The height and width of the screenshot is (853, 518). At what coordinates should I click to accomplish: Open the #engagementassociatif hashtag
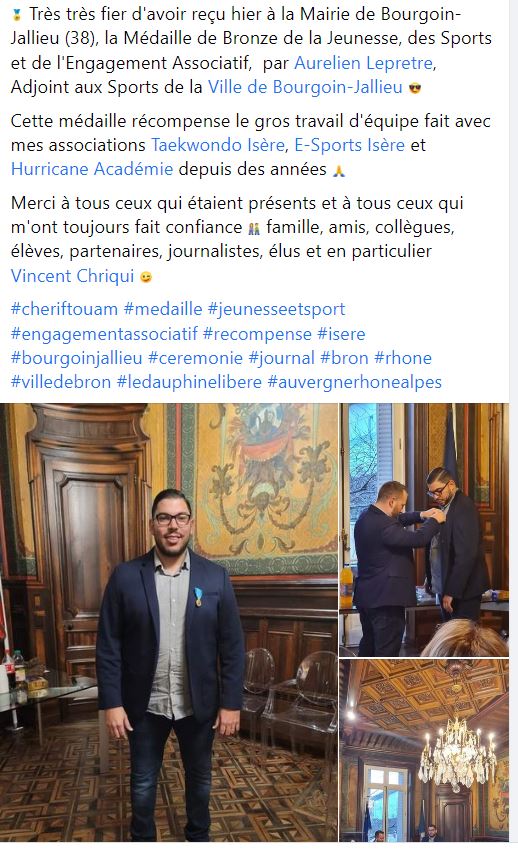104,333
